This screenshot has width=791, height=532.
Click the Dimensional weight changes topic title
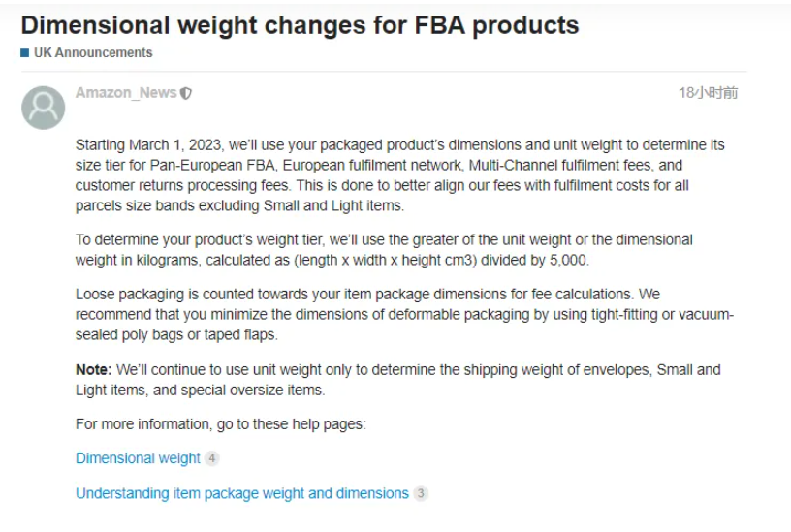[x=300, y=25]
